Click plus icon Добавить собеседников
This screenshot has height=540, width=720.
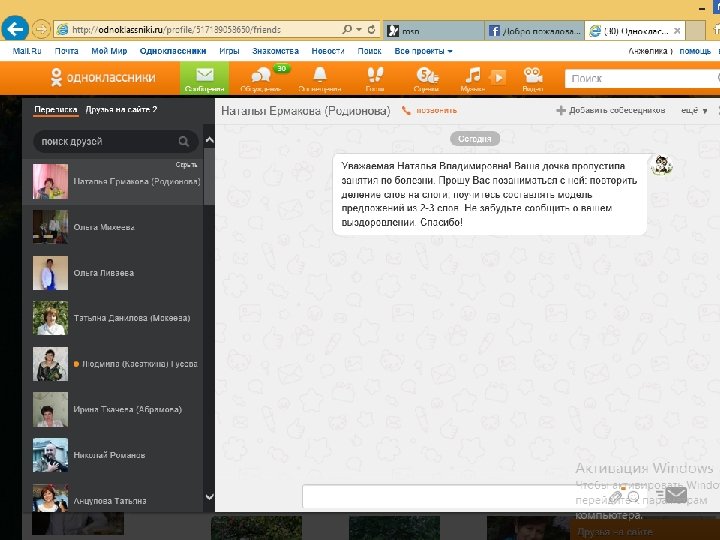561,110
